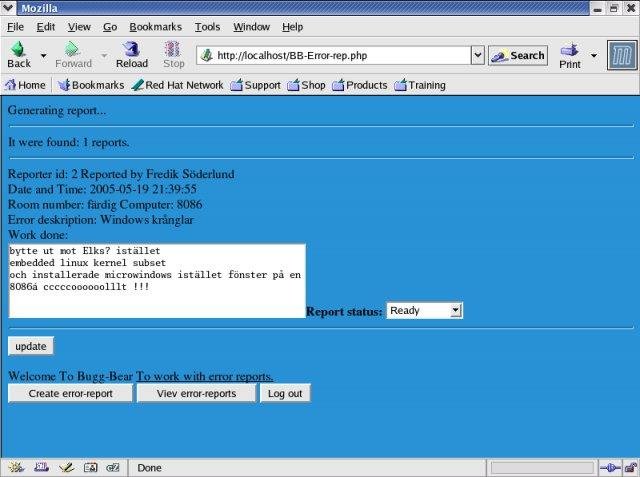Click the Mozilla throbber logo icon
This screenshot has height=477, width=640.
point(622,55)
